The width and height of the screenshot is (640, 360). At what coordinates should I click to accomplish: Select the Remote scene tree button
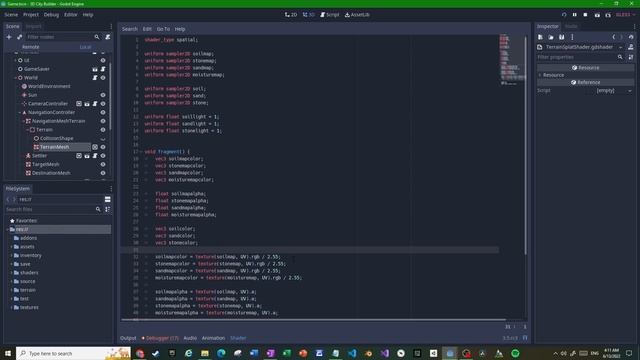[31, 47]
